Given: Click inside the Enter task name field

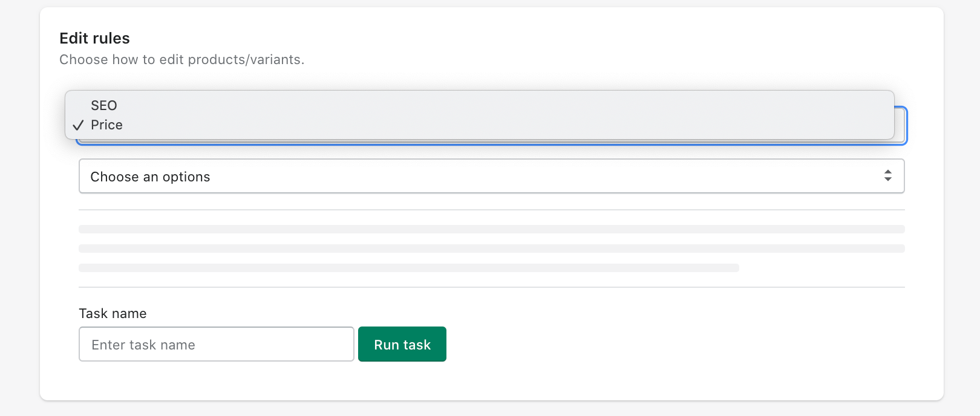Looking at the screenshot, I should tap(216, 344).
